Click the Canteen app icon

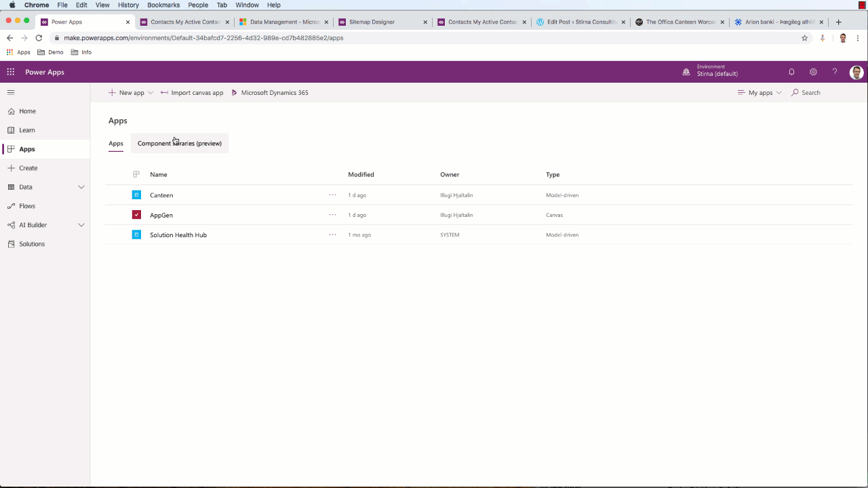click(136, 195)
